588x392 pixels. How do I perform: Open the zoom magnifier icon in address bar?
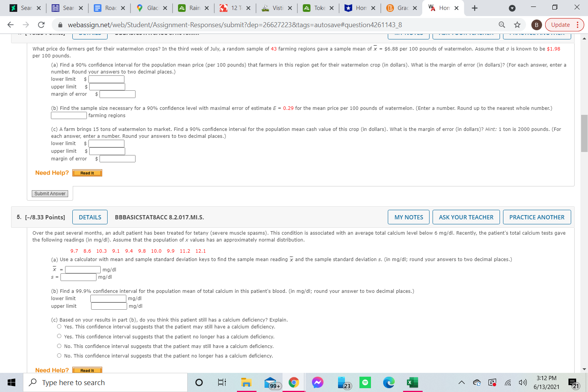point(501,24)
